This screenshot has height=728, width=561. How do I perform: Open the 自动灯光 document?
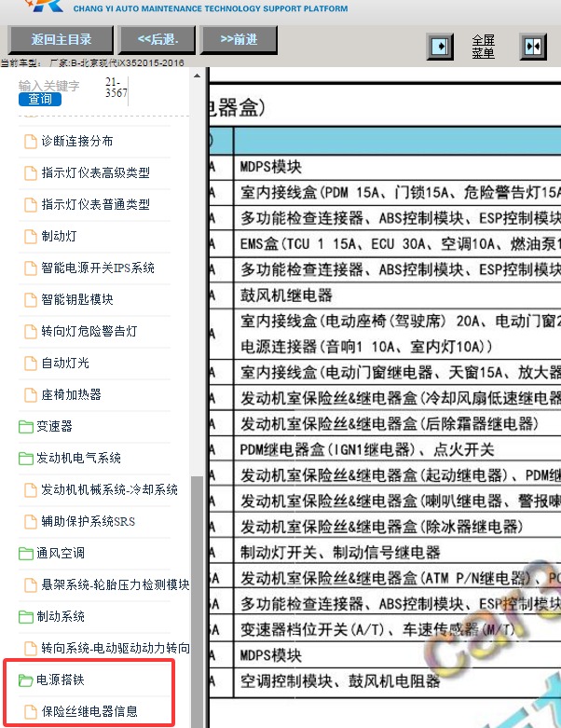65,364
